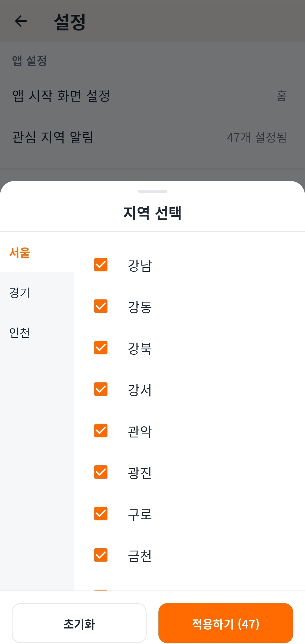Tap the 적용하기 (47) button
The image size is (305, 644).
[226, 623]
